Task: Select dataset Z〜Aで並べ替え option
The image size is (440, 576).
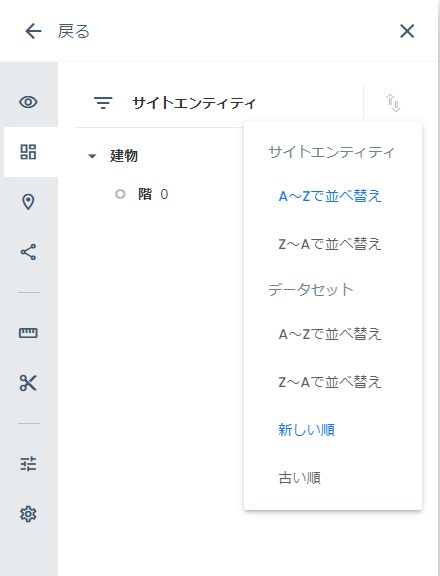Action: tap(329, 382)
